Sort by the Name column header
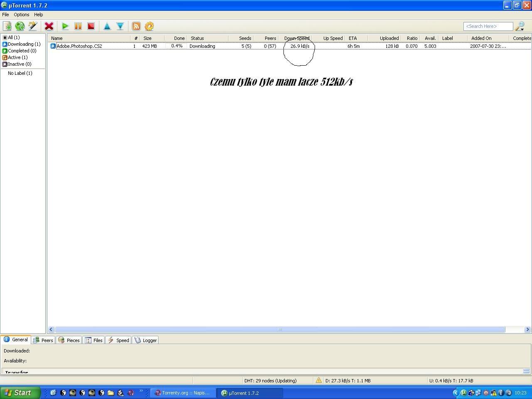The width and height of the screenshot is (532, 399). coord(89,38)
